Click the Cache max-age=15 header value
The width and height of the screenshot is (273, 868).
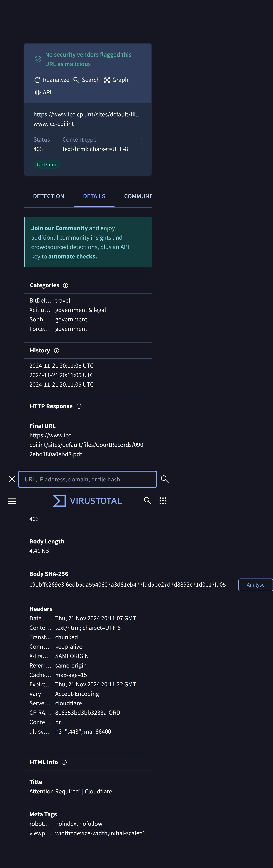tap(71, 675)
